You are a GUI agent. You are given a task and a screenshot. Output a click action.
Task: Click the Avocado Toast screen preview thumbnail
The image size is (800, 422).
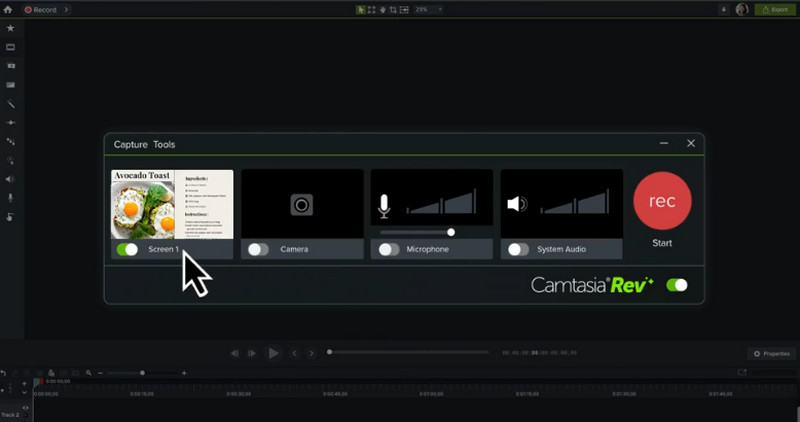click(172, 204)
